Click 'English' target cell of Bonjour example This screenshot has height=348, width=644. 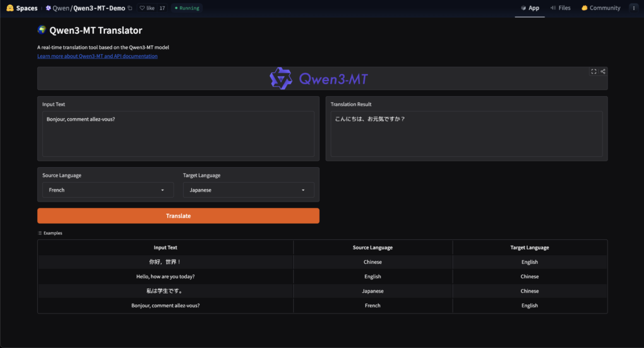[x=530, y=306]
